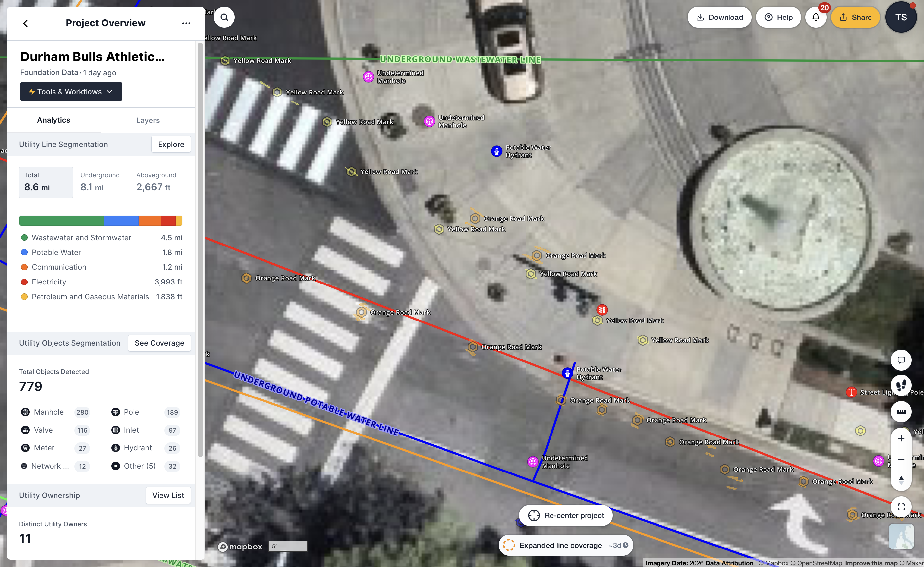Click the hydrant marker on the blue water line
Image resolution: width=924 pixels, height=567 pixels.
567,373
